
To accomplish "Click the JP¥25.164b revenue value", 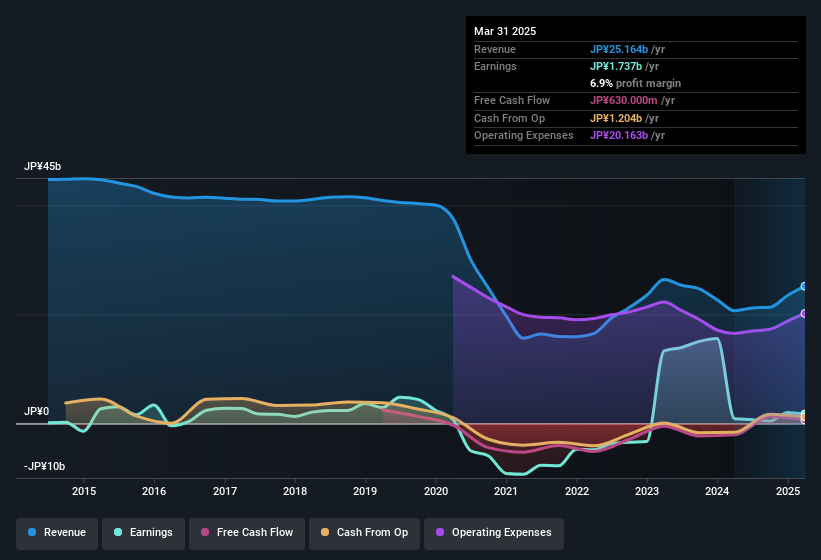I will click(x=619, y=49).
